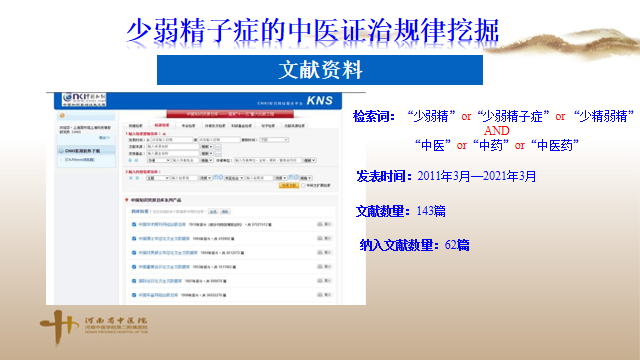Uncheck the 中国学术期刊网络出版总库 checkbox

click(134, 224)
